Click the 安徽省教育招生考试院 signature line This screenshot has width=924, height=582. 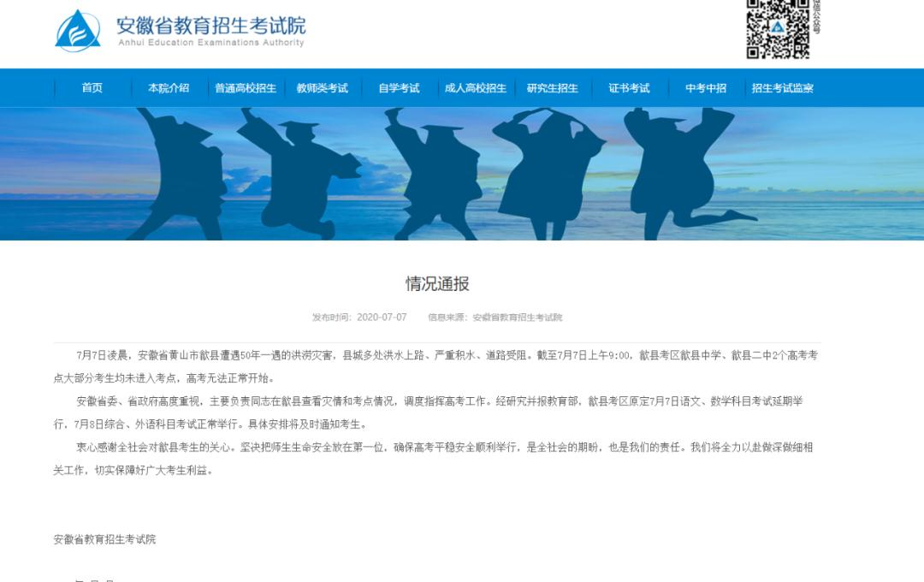pyautogui.click(x=104, y=539)
